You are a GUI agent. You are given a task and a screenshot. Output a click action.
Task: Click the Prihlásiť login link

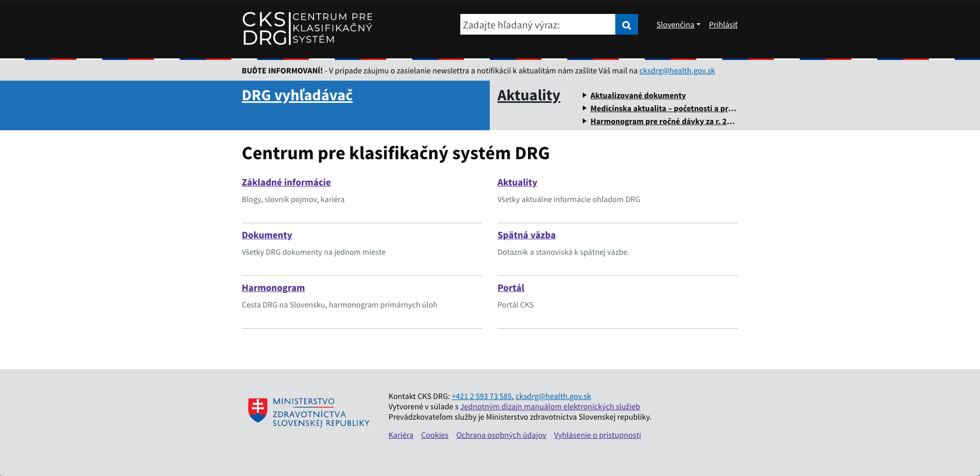pos(723,24)
